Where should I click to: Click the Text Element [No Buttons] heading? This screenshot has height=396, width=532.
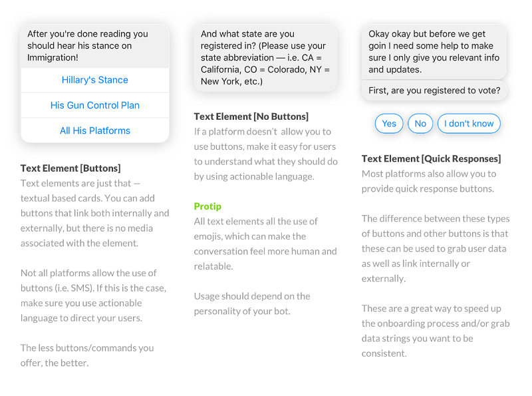[x=251, y=117]
